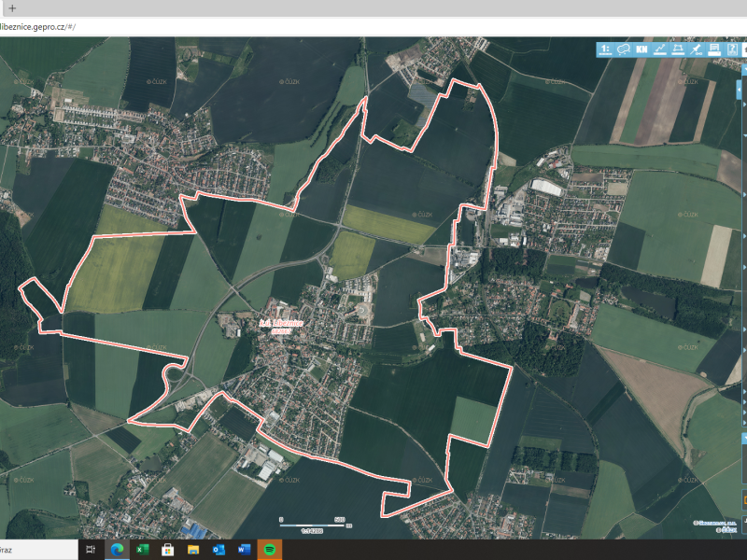
Task: Select the measure area polygon tool
Action: coord(678,49)
